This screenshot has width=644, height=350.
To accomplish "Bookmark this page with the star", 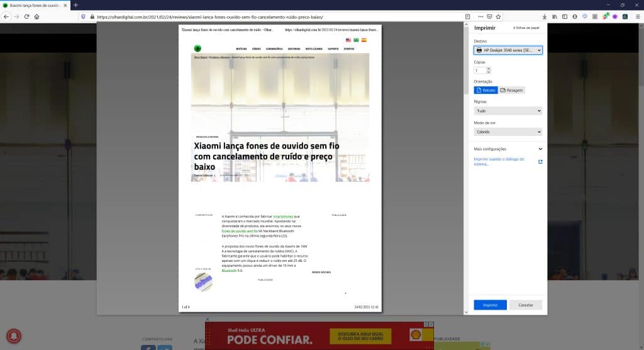I will 498,17.
